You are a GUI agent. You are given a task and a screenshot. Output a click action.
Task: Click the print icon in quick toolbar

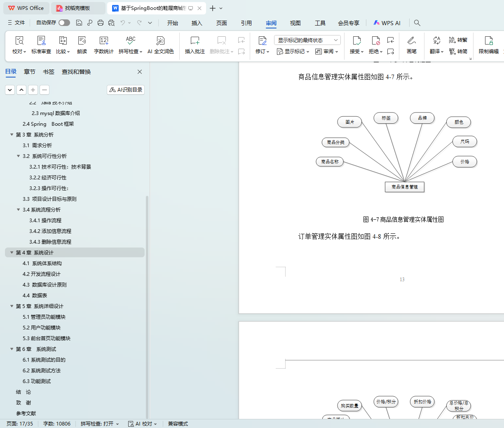[101, 23]
